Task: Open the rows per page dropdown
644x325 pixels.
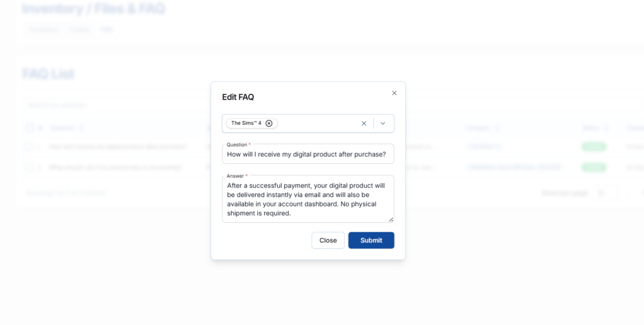Action: point(601,193)
